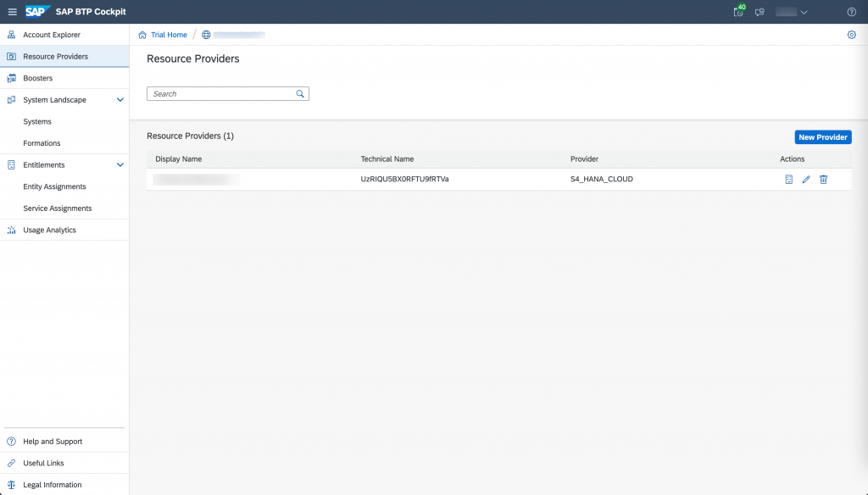
Task: Click the Usage Analytics icon
Action: (x=11, y=230)
